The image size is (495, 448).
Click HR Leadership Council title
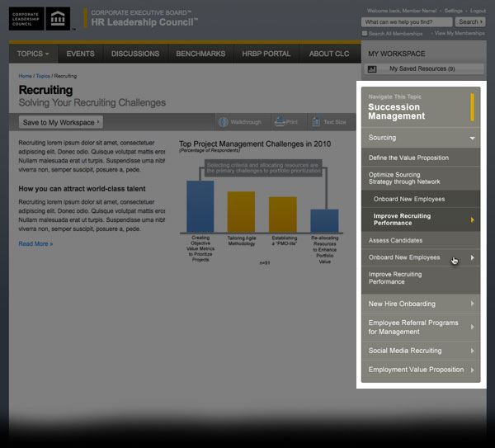(x=144, y=22)
